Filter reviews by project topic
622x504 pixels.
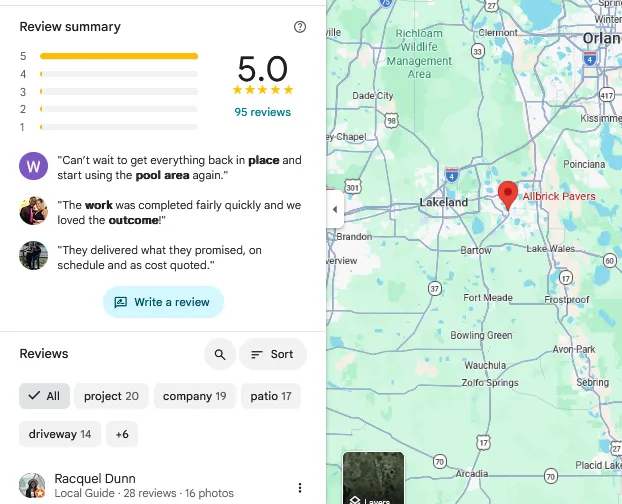111,396
